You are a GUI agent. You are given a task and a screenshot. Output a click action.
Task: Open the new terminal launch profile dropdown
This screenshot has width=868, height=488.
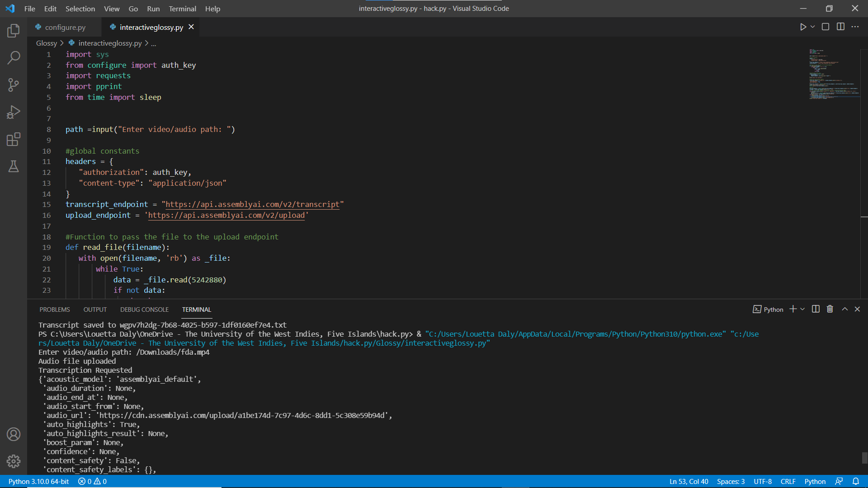[x=802, y=309]
